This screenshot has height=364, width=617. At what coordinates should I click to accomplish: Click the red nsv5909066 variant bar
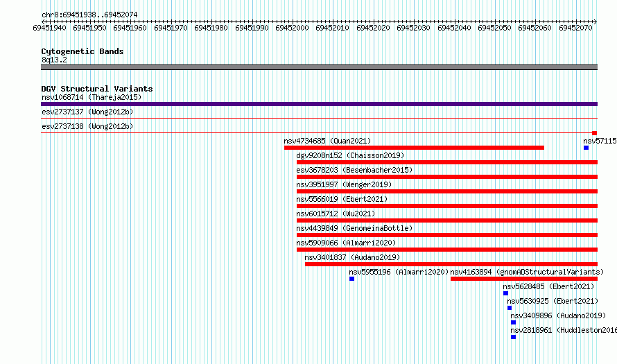tap(447, 250)
